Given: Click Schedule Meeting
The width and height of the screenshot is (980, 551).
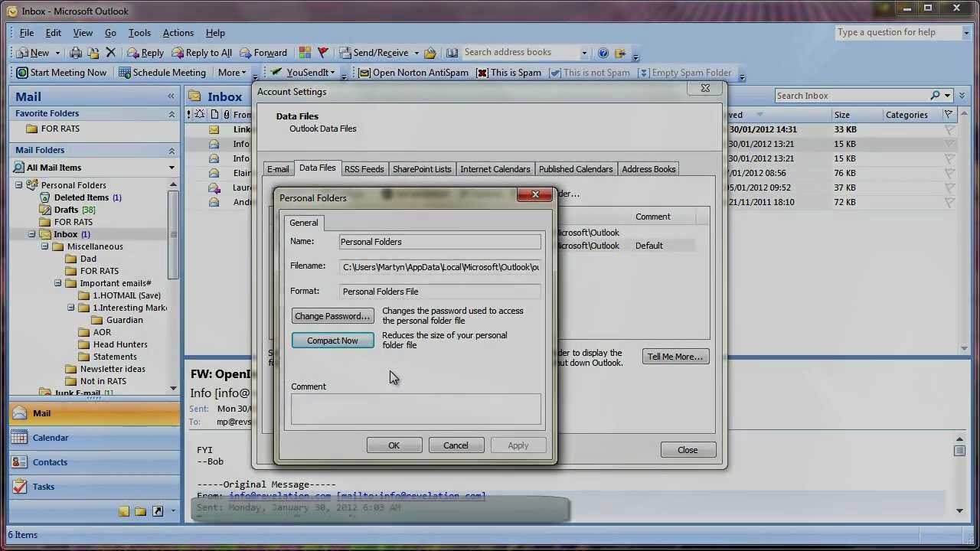Looking at the screenshot, I should (x=162, y=73).
